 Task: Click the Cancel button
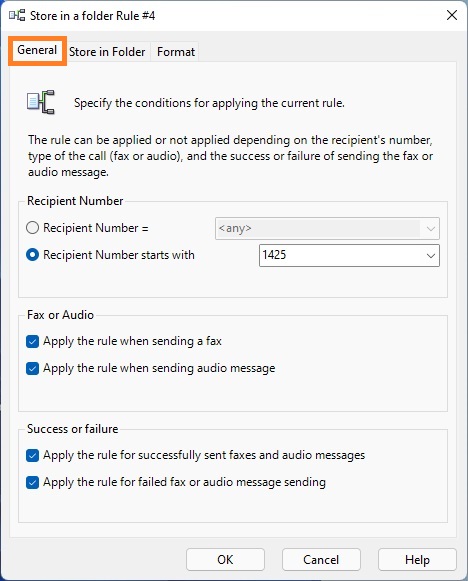click(x=321, y=560)
